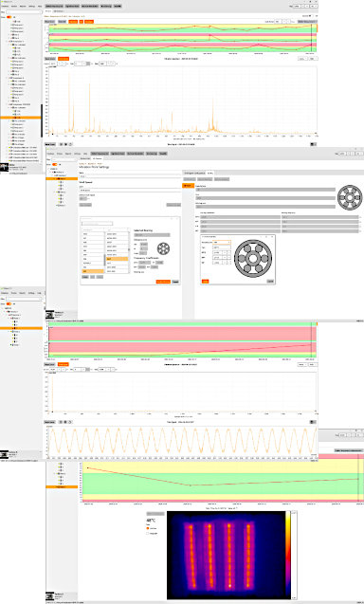364x604 pixels.
Task: Toggle the orange switch in the sine wave window's sidebar
Action: [9, 303]
